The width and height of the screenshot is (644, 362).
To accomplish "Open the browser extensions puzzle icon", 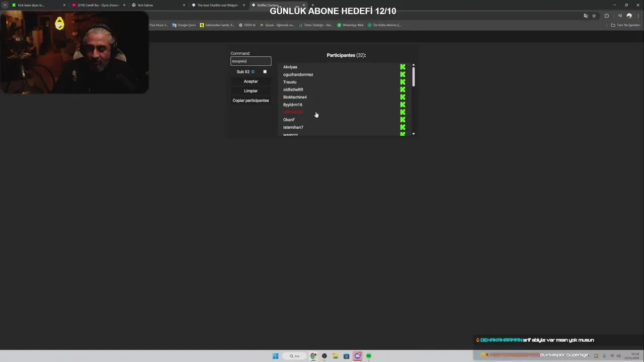I will (606, 16).
